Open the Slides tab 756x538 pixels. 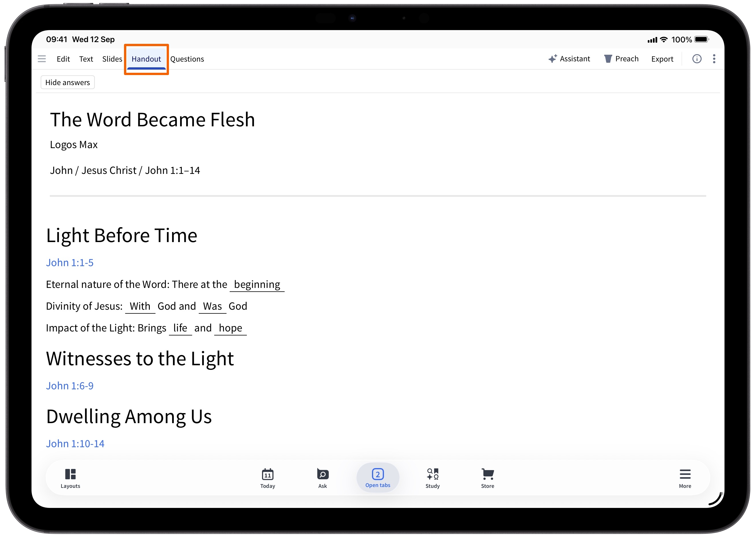112,59
